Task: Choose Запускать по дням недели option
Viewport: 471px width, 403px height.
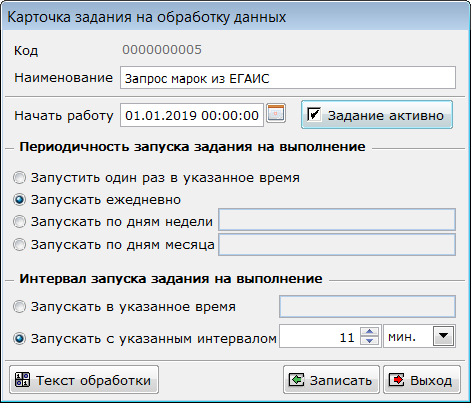Action: pos(19,221)
